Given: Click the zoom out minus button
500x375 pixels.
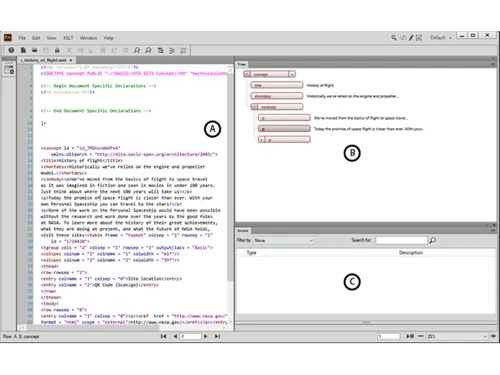Looking at the screenshot, I should 421,336.
